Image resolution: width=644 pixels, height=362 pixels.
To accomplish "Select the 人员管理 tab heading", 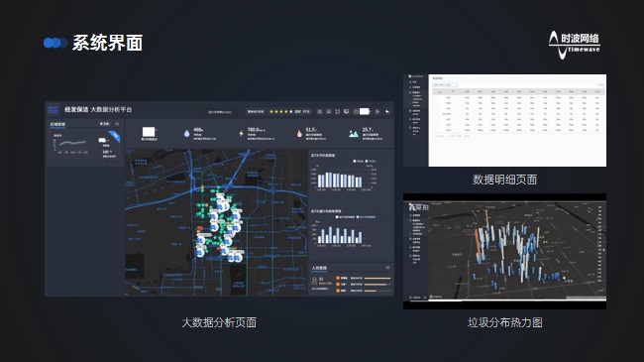I will coord(319,268).
